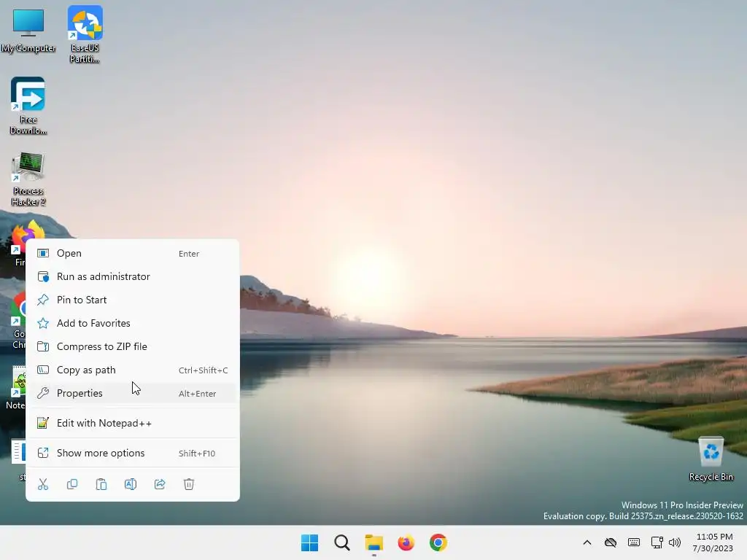
Task: Choose Open from the context menu
Action: (132, 253)
